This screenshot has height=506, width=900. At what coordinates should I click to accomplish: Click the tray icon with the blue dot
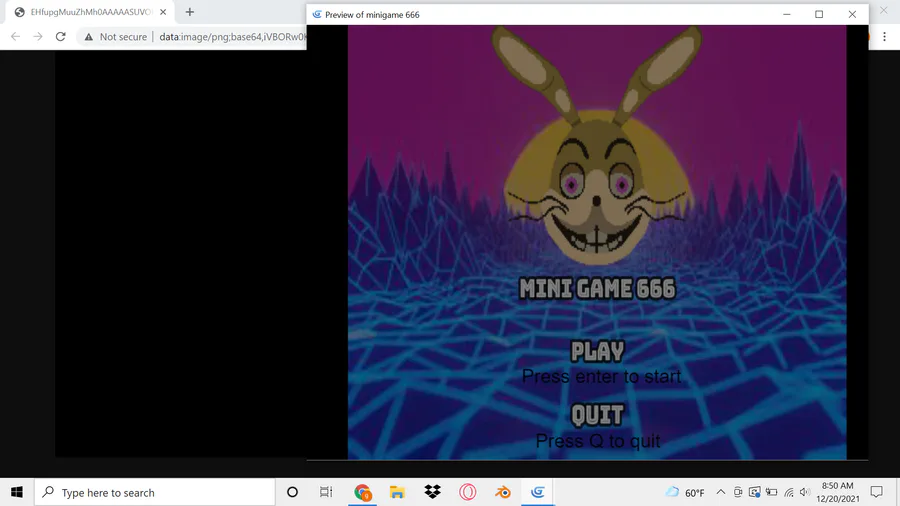(755, 492)
